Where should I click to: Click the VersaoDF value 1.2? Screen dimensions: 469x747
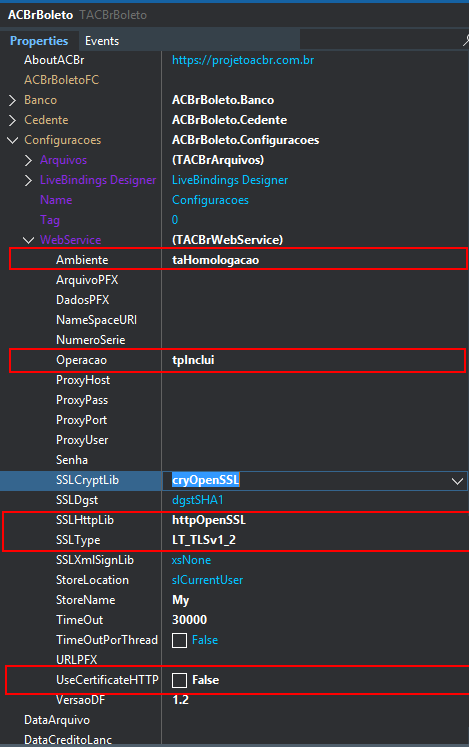180,700
